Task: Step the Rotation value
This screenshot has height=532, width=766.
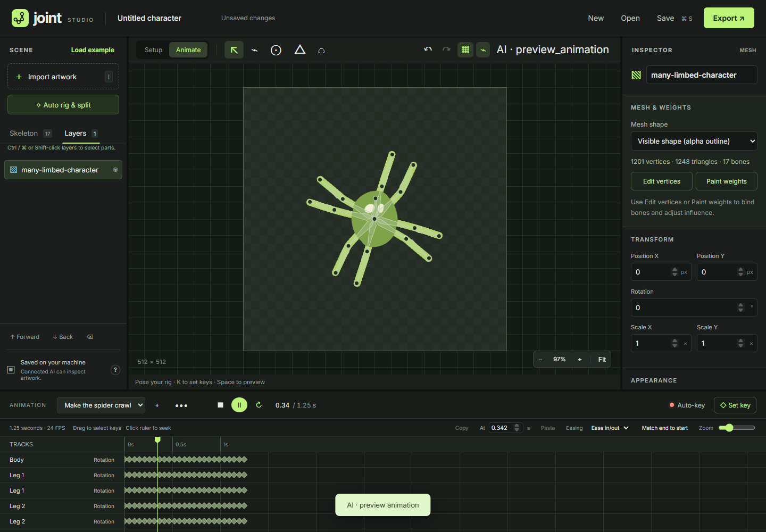Action: [740, 307]
